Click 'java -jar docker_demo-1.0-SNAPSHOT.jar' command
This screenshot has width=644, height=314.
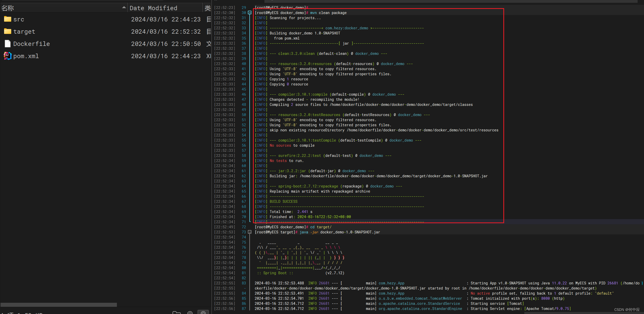[x=340, y=232]
